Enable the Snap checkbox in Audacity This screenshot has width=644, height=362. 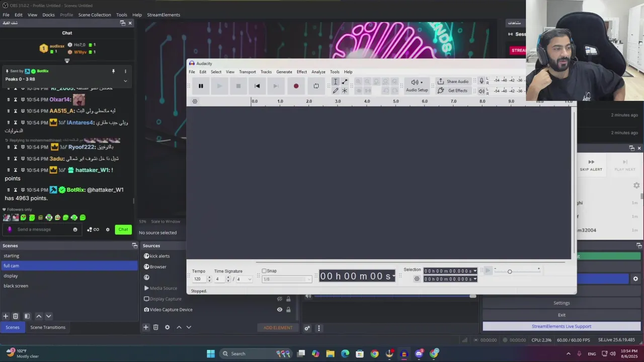coord(264,271)
